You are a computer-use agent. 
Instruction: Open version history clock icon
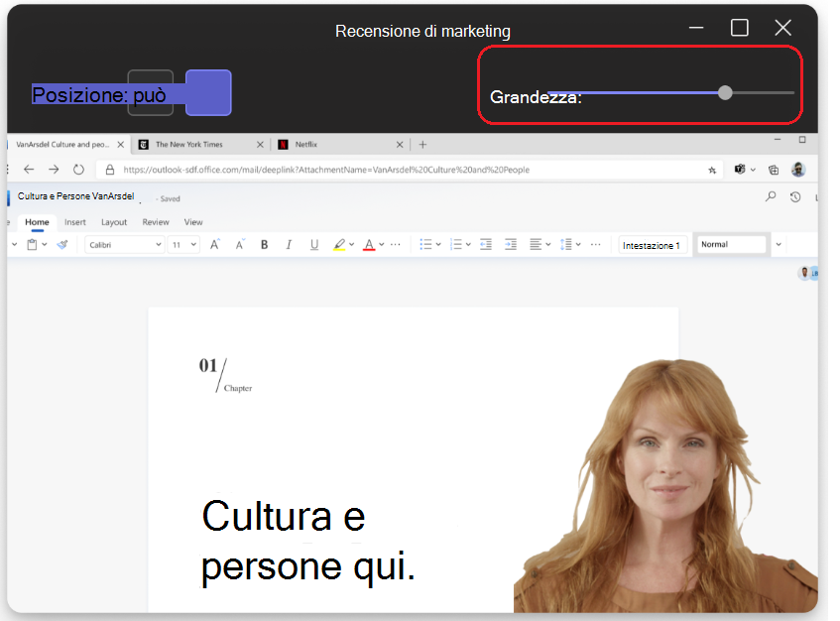coord(795,197)
